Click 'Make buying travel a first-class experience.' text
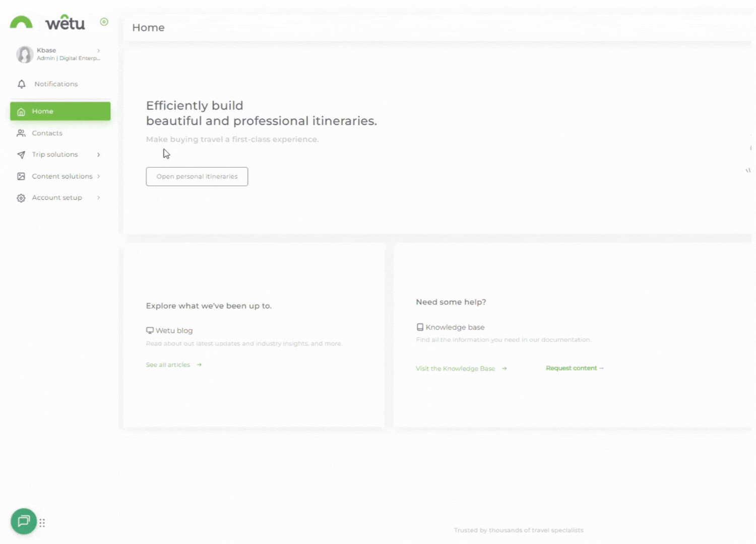Screen dimensions: 756x544 232,140
